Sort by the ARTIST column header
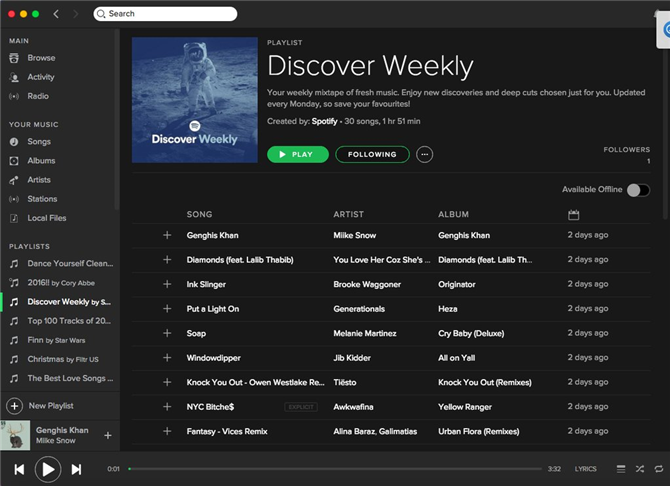 point(348,214)
